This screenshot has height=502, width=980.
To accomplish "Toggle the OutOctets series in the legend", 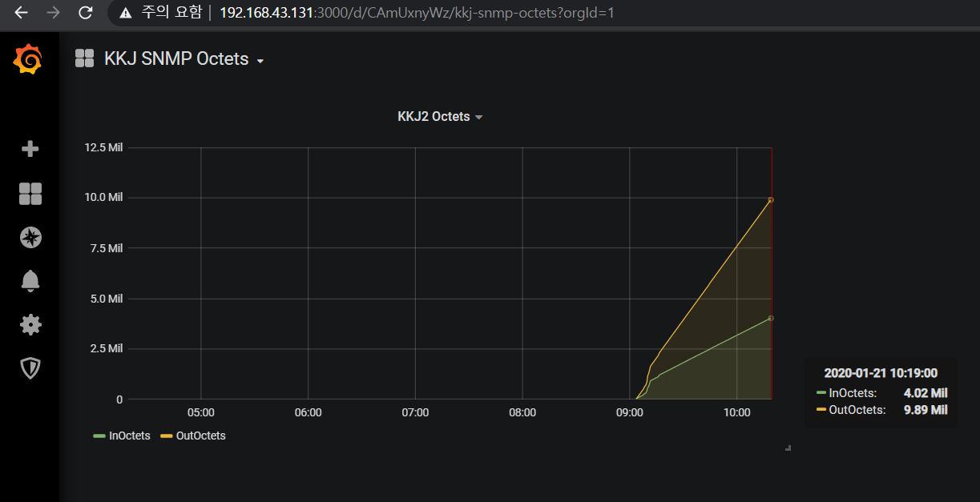I will (x=200, y=436).
